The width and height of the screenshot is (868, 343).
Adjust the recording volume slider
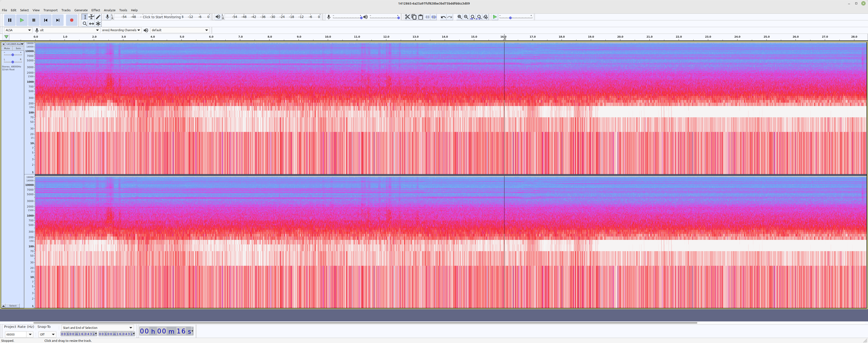348,17
